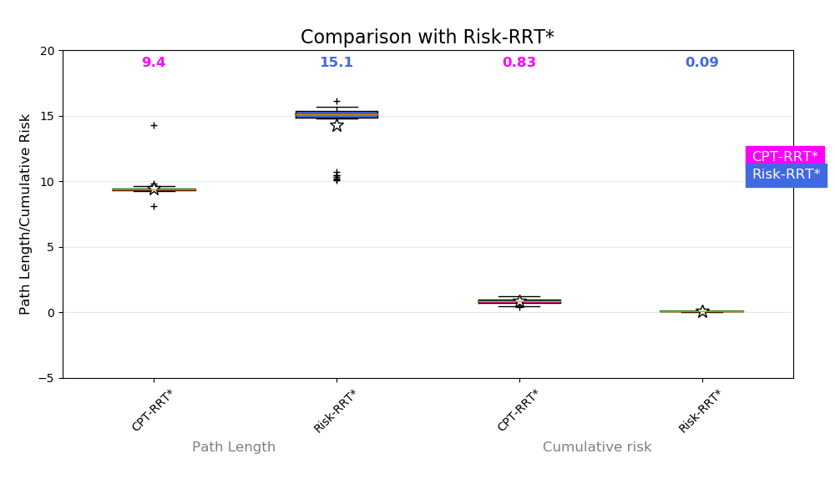Click the plus outlier near 8 below the first box
The height and width of the screenshot is (504, 835).
tap(154, 206)
